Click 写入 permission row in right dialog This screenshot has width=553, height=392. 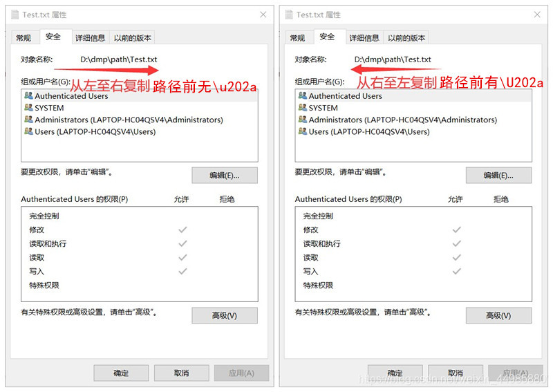[413, 271]
